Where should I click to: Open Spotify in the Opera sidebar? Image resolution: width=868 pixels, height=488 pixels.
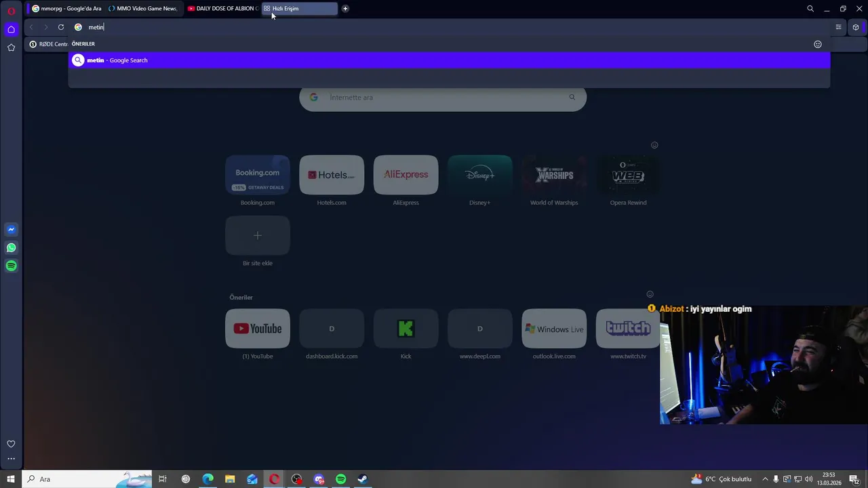11,266
